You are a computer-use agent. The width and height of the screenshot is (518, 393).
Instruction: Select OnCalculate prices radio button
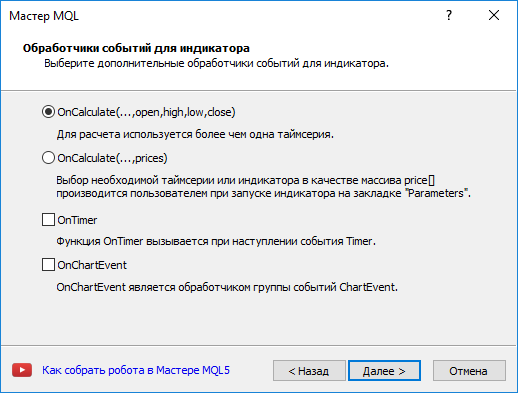click(48, 158)
